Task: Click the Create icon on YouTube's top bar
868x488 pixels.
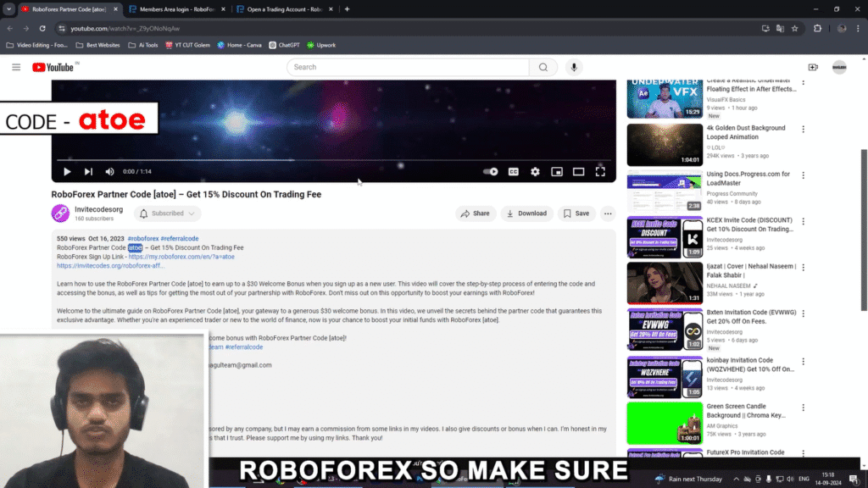Action: pyautogui.click(x=812, y=66)
